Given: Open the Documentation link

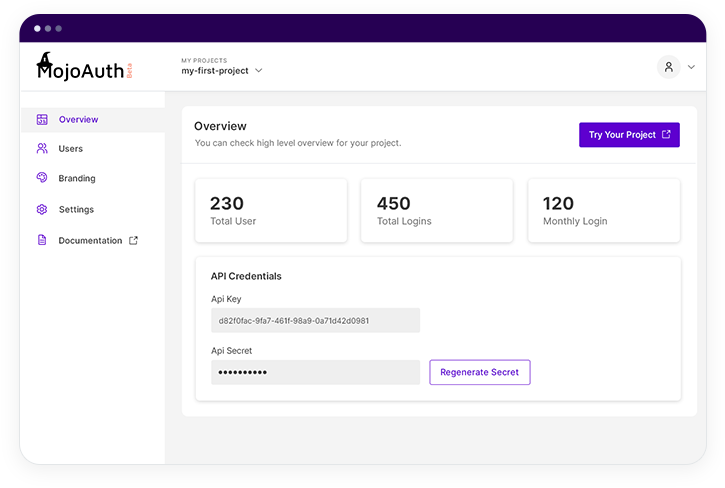Looking at the screenshot, I should click(90, 241).
